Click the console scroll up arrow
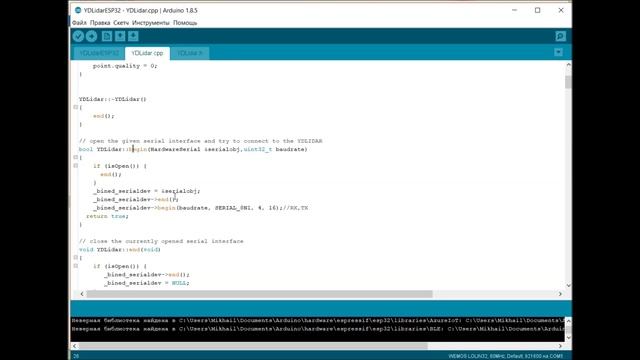 [x=568, y=320]
